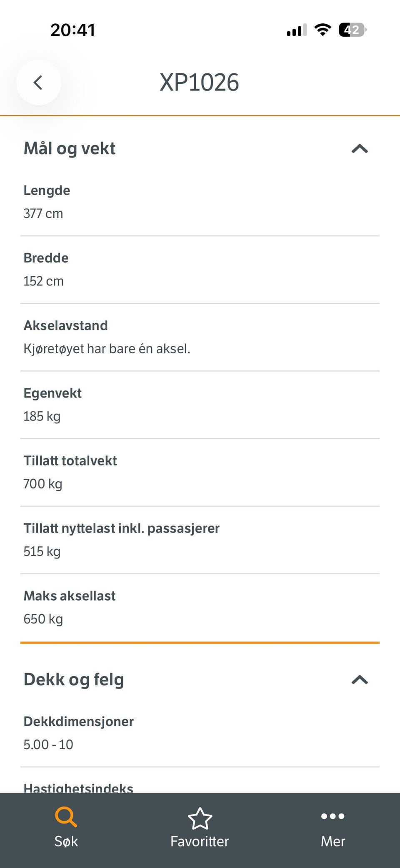Open the Søk magnifier icon
Screen dimensions: 400x868
(66, 817)
